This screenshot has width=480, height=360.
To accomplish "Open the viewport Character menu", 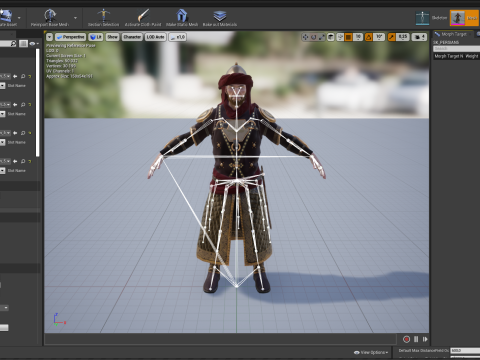I will 132,37.
